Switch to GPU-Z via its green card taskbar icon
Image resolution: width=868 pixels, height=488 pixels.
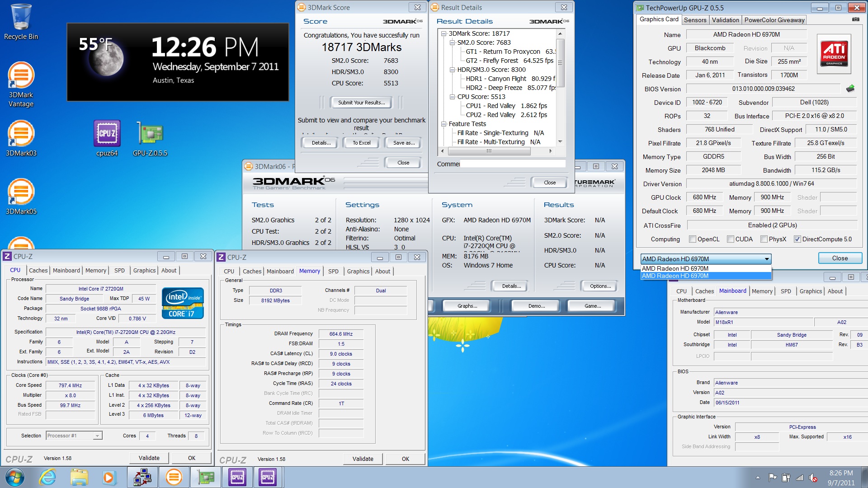pos(205,477)
